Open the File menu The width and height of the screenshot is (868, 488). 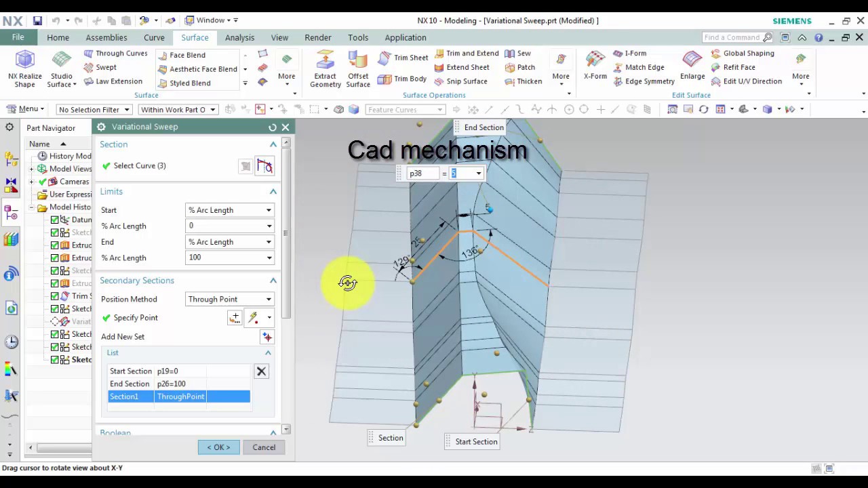(18, 38)
